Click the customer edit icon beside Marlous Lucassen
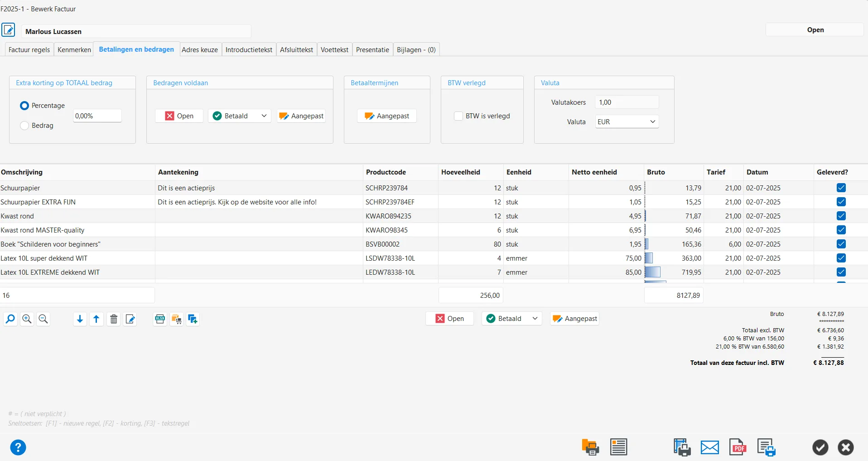 8,30
